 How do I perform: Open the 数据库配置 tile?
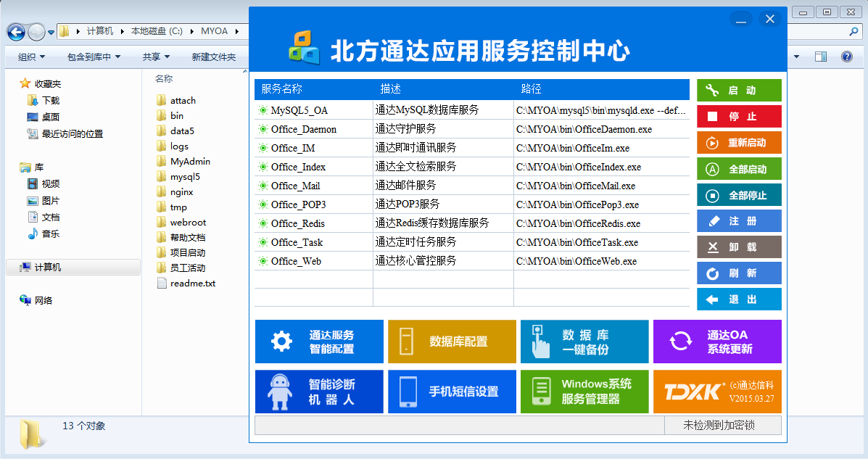[452, 342]
